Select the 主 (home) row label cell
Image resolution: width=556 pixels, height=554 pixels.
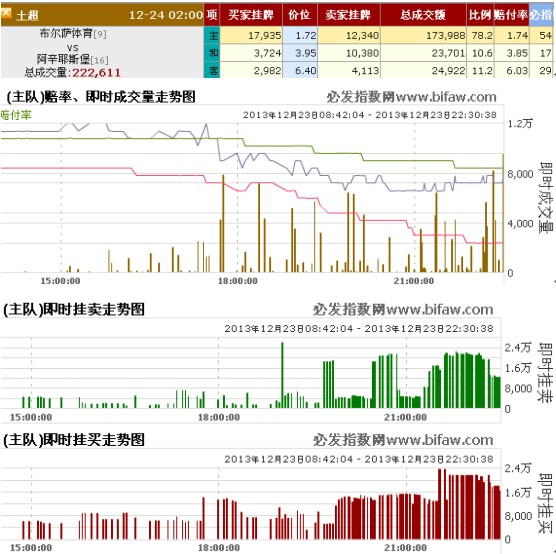[x=212, y=35]
